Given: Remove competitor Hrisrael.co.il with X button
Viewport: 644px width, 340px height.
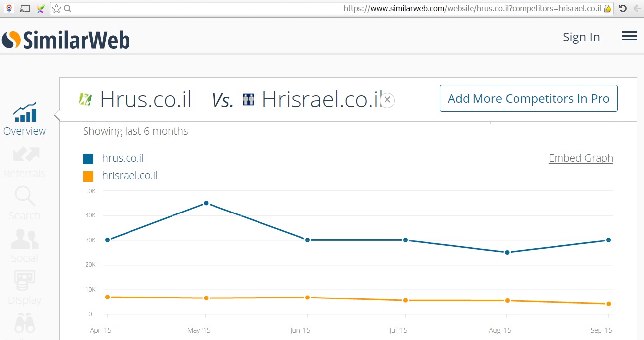Looking at the screenshot, I should pos(387,100).
